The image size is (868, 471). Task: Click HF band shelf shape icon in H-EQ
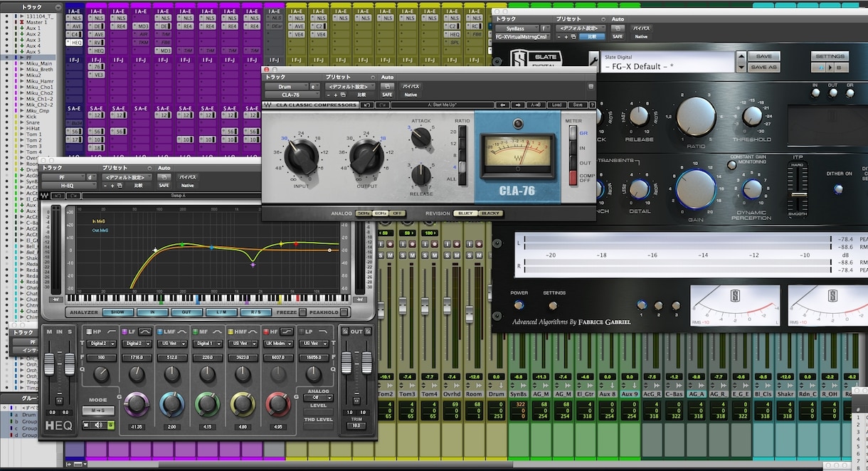pyautogui.click(x=287, y=332)
